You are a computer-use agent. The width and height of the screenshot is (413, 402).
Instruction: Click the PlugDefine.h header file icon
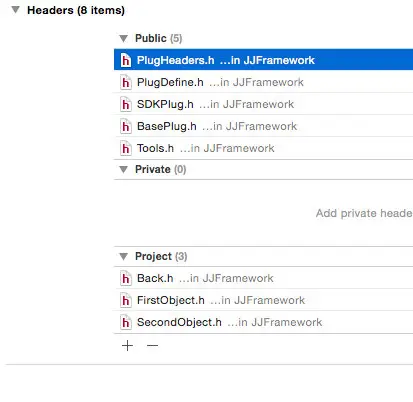pyautogui.click(x=126, y=82)
